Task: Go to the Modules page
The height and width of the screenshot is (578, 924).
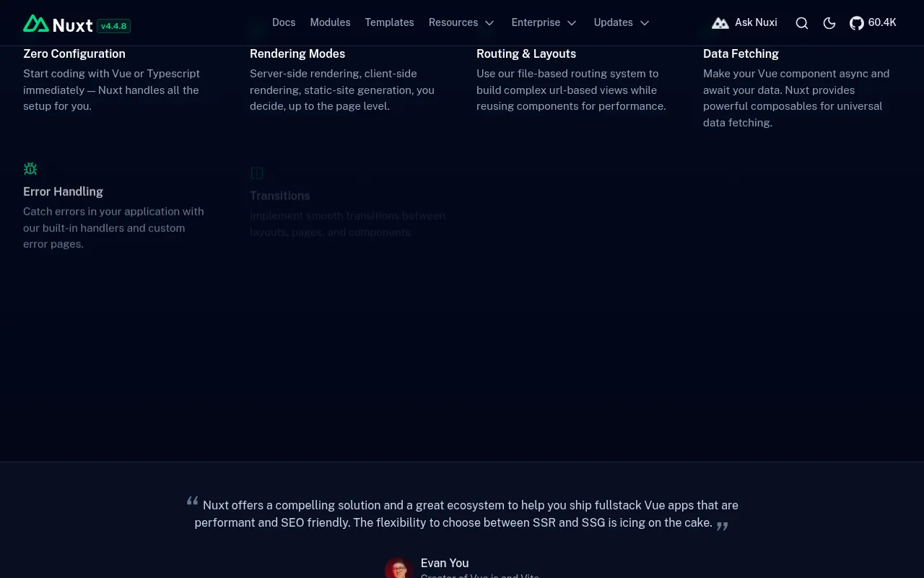Action: [330, 22]
